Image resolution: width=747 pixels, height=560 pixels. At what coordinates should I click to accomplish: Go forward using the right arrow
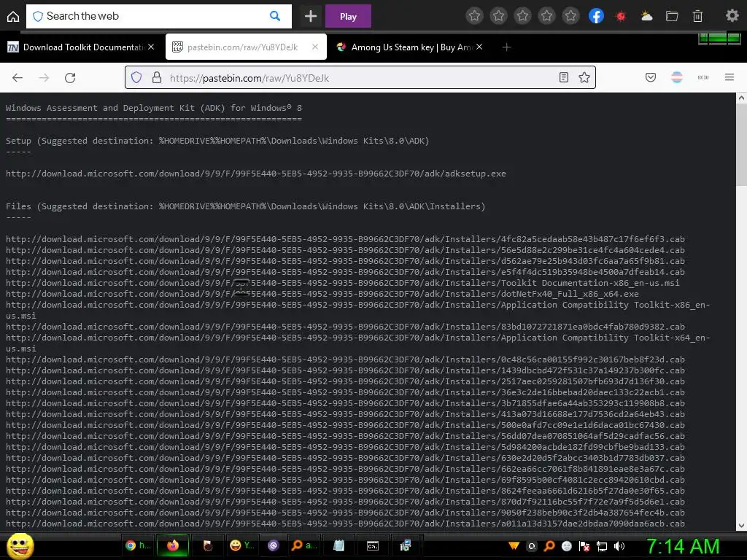point(44,77)
